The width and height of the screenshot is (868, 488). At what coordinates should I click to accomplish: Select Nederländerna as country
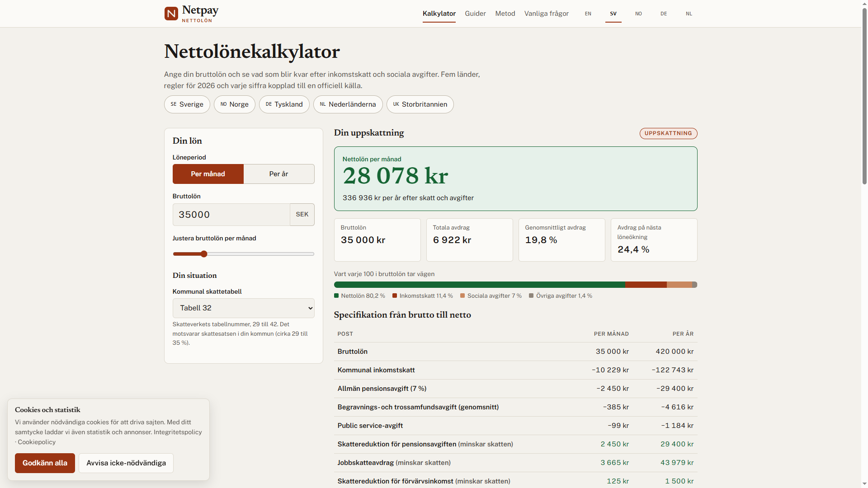[x=348, y=104]
